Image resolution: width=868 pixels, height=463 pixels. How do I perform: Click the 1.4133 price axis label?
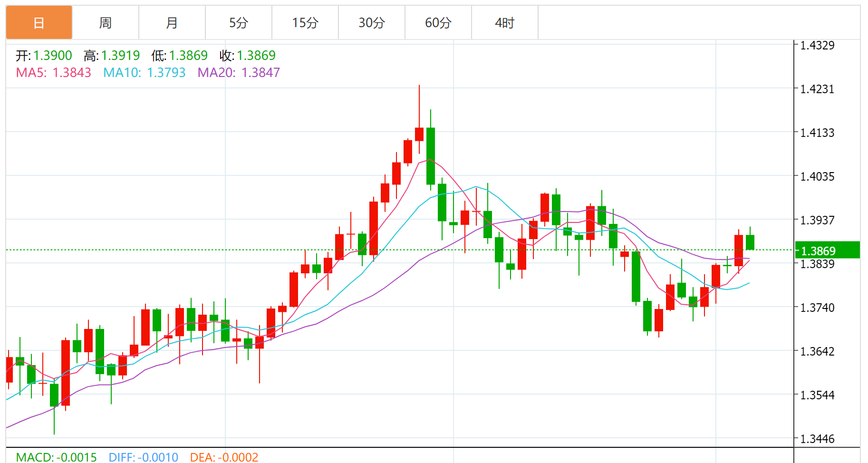coord(818,133)
